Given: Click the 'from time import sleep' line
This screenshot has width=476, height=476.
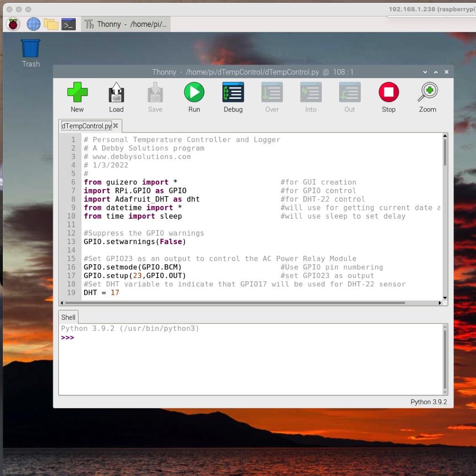Looking at the screenshot, I should coord(133,216).
